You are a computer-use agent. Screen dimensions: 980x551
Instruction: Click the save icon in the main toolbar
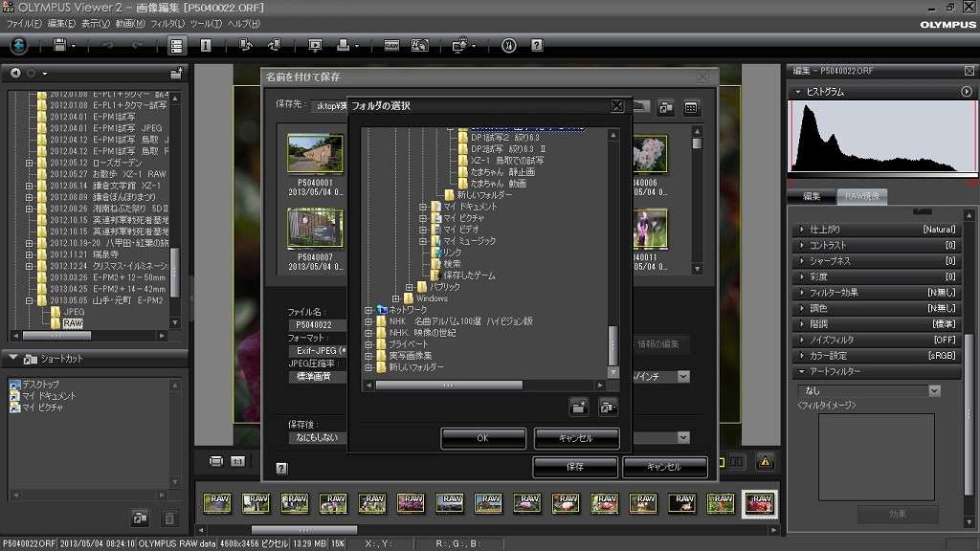coord(60,45)
